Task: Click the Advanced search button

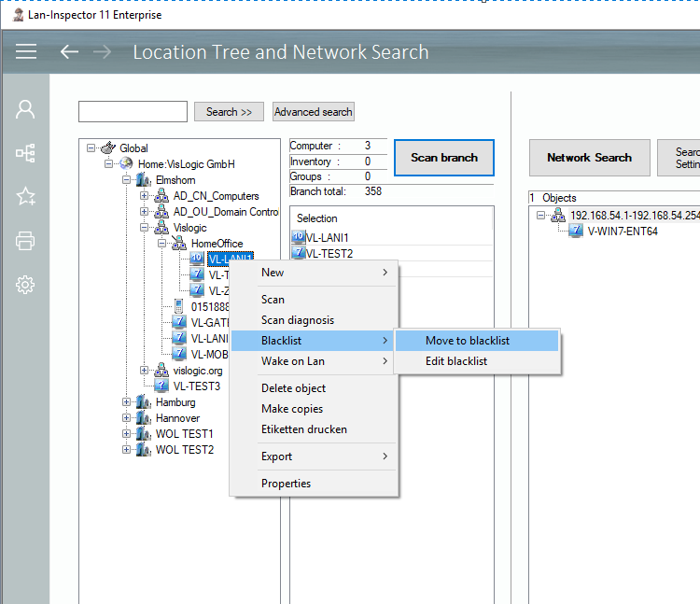Action: tap(313, 112)
